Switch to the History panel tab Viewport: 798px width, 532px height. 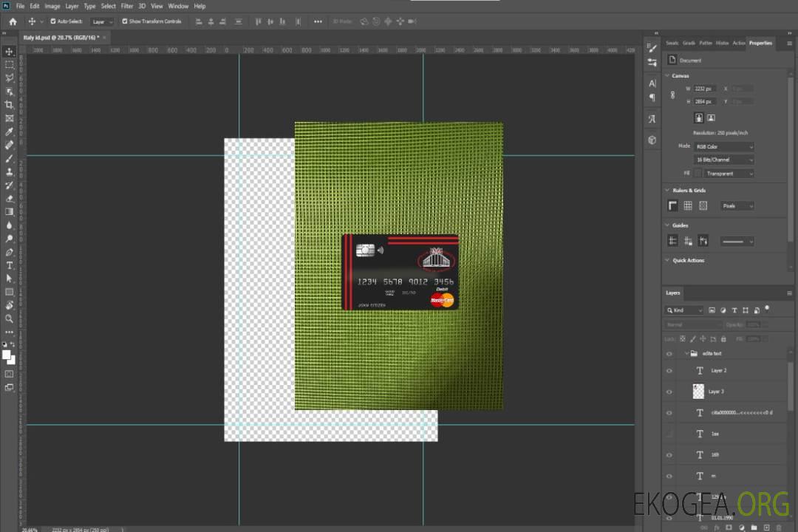(722, 43)
